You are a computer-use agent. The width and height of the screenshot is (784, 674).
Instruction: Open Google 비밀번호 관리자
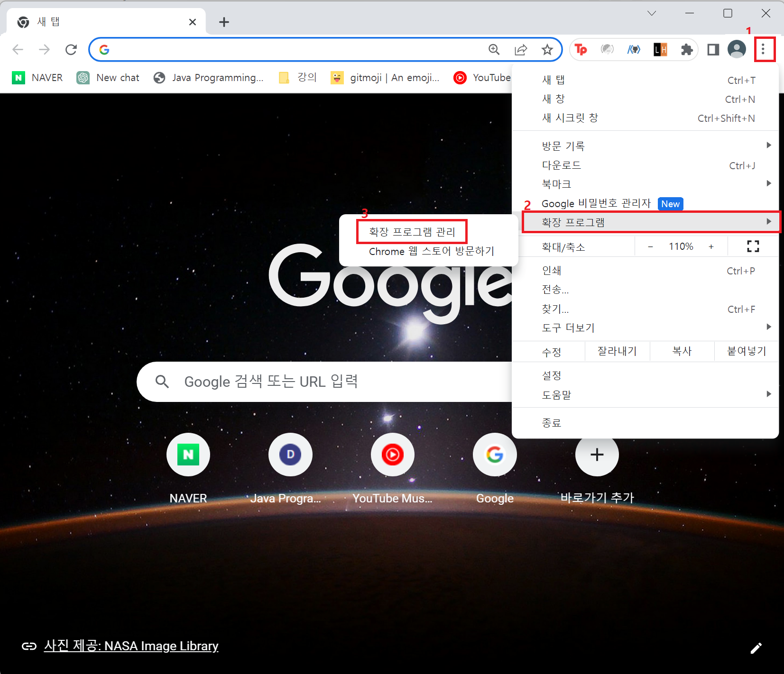click(x=645, y=203)
